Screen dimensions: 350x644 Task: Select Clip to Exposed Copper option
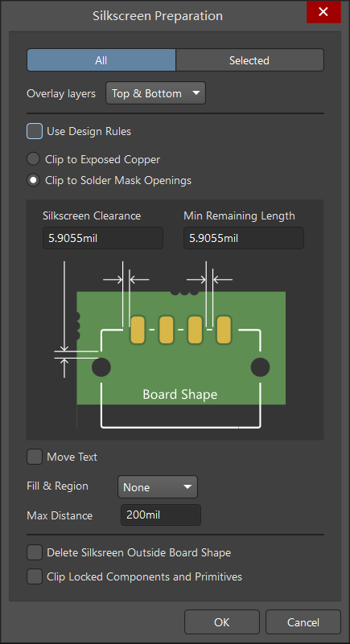click(x=33, y=159)
